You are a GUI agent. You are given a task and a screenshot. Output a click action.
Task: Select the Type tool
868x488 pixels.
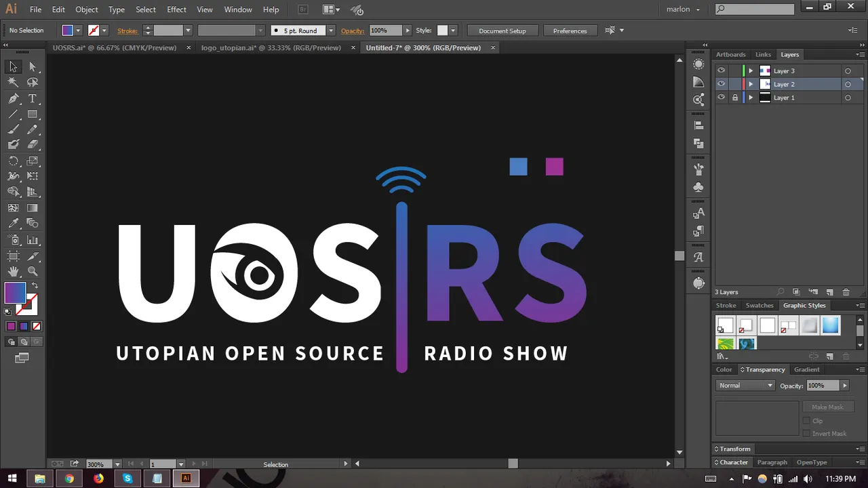click(33, 98)
